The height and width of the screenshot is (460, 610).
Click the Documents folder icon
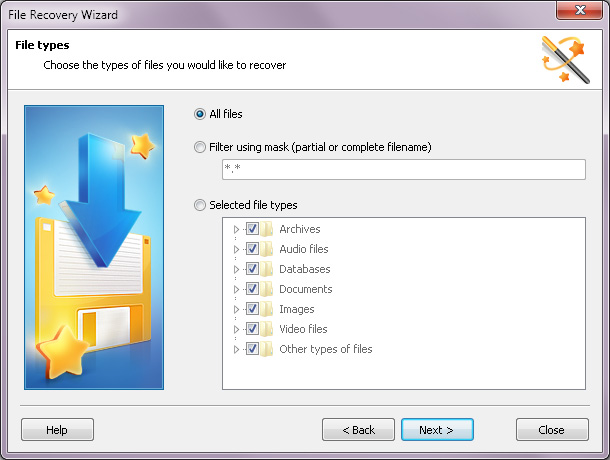pyautogui.click(x=266, y=289)
